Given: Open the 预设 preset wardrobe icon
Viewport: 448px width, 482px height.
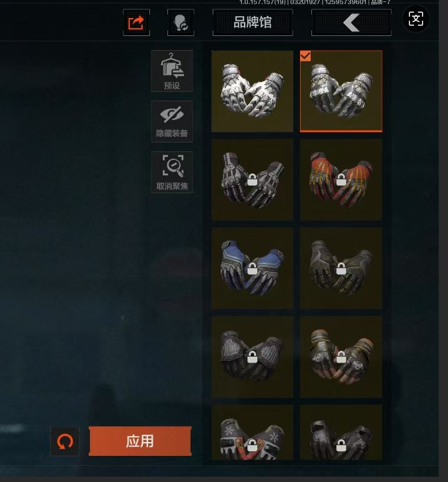Looking at the screenshot, I should pyautogui.click(x=172, y=71).
